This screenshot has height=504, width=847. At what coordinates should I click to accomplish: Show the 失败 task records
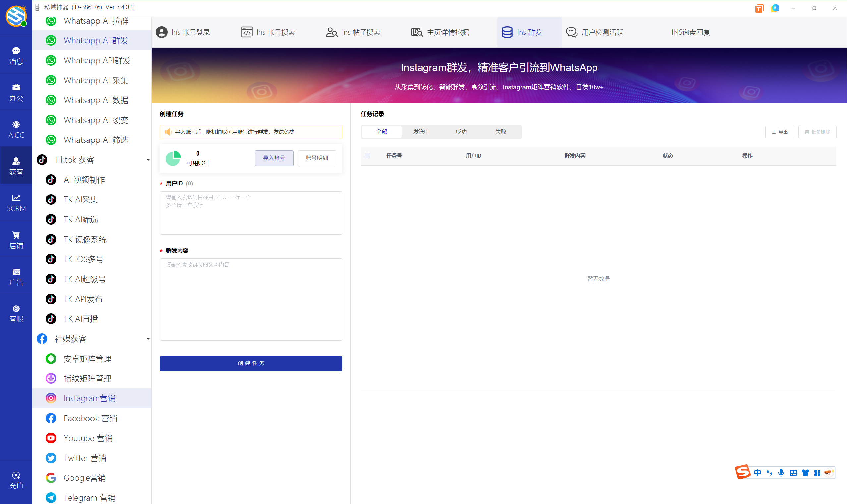[501, 132]
